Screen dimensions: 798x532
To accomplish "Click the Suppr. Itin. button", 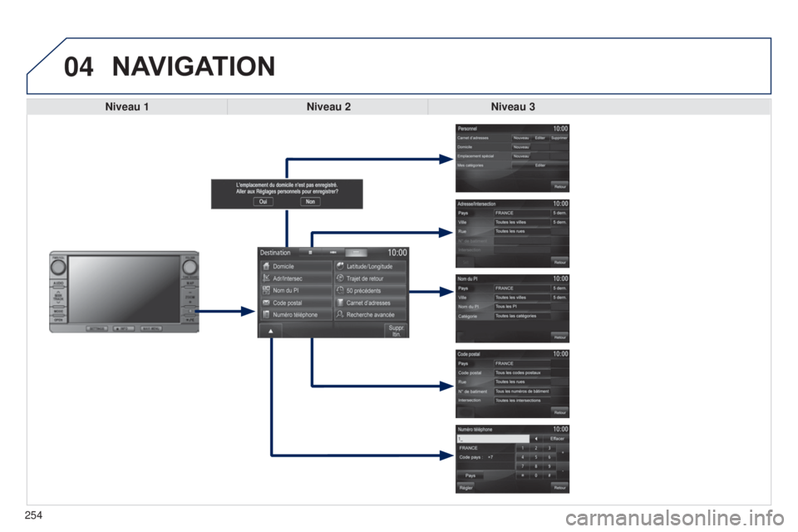I will click(396, 331).
